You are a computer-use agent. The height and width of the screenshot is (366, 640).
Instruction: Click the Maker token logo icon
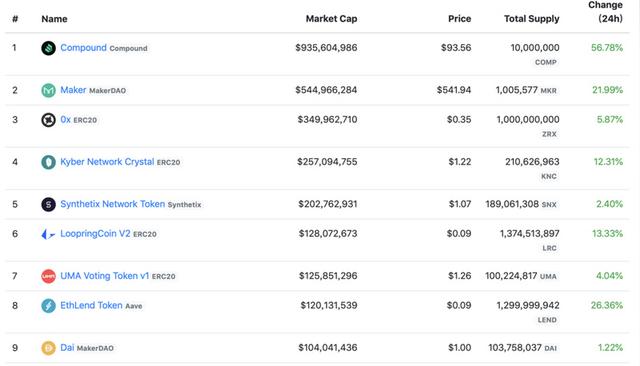point(48,90)
